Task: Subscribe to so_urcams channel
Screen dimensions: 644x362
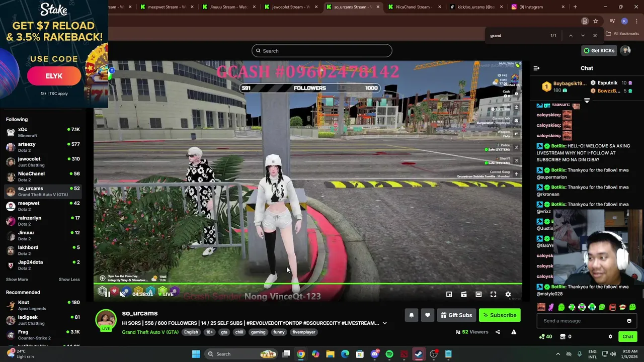Action: 500,315
